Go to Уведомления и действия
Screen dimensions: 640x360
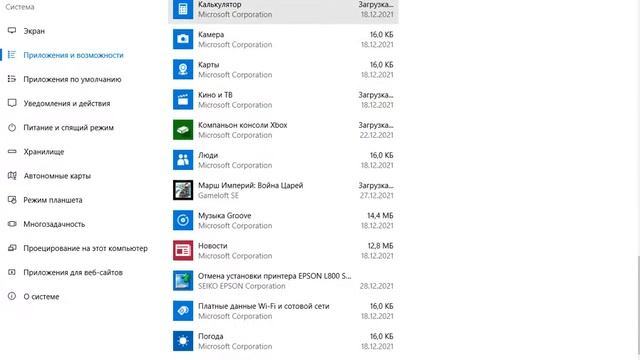(x=67, y=103)
